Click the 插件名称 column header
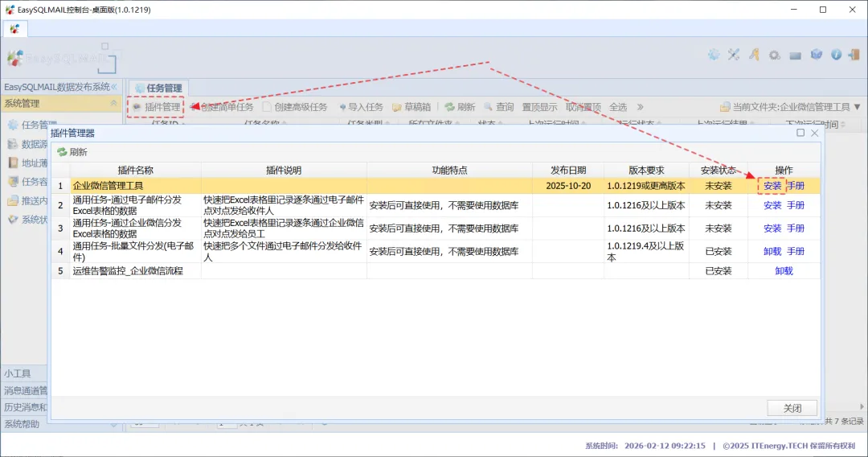 [x=136, y=170]
